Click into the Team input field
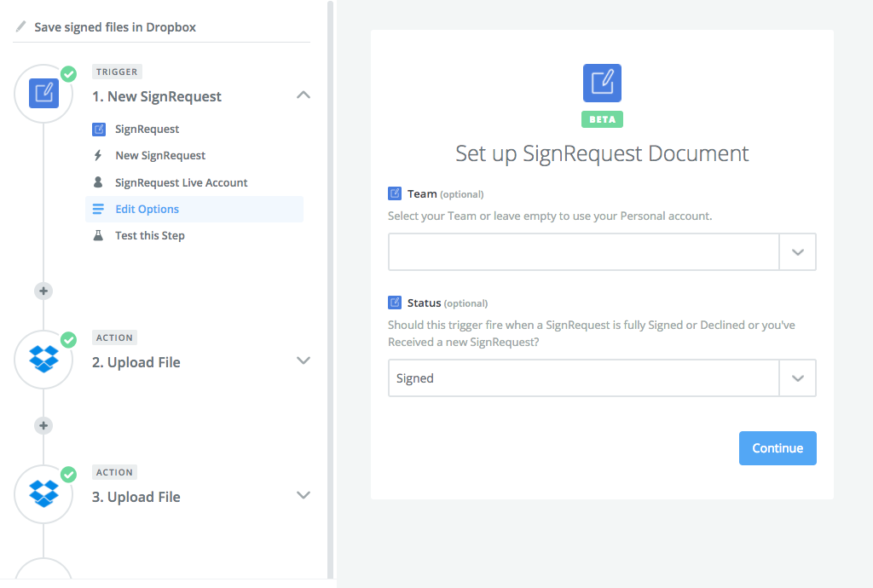Screen dimensions: 873x588 pos(583,252)
